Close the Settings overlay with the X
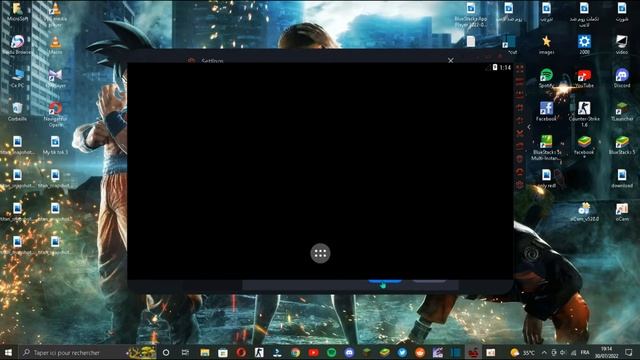Screen dimensions: 640x360 click(451, 60)
